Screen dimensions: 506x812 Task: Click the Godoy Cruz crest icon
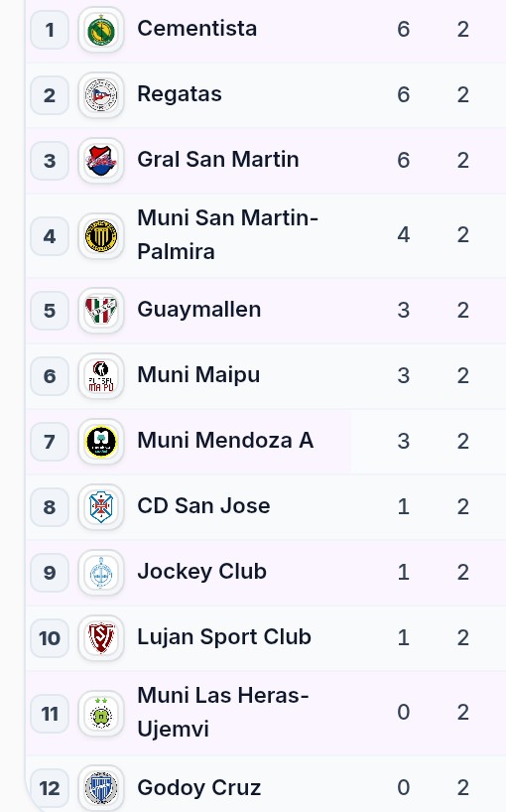pyautogui.click(x=101, y=787)
